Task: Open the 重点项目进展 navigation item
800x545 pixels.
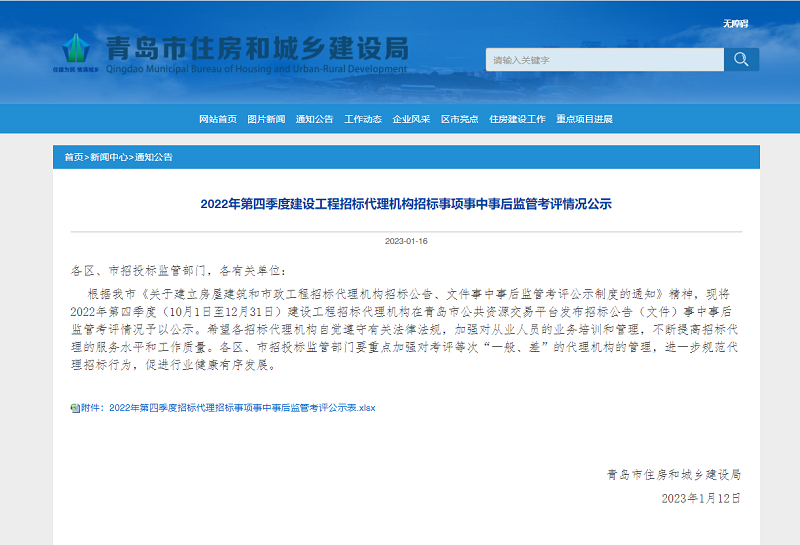Action: pyautogui.click(x=584, y=119)
